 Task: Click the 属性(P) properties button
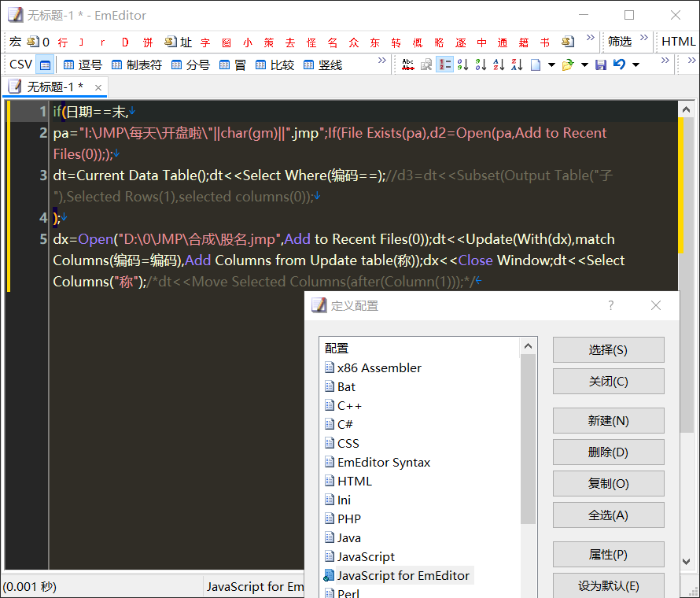click(x=608, y=555)
